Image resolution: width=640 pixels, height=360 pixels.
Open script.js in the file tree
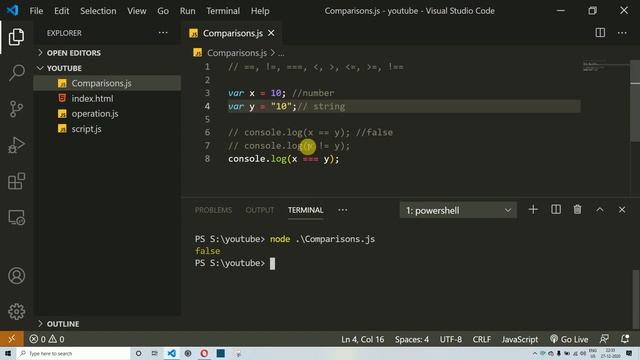107,129
